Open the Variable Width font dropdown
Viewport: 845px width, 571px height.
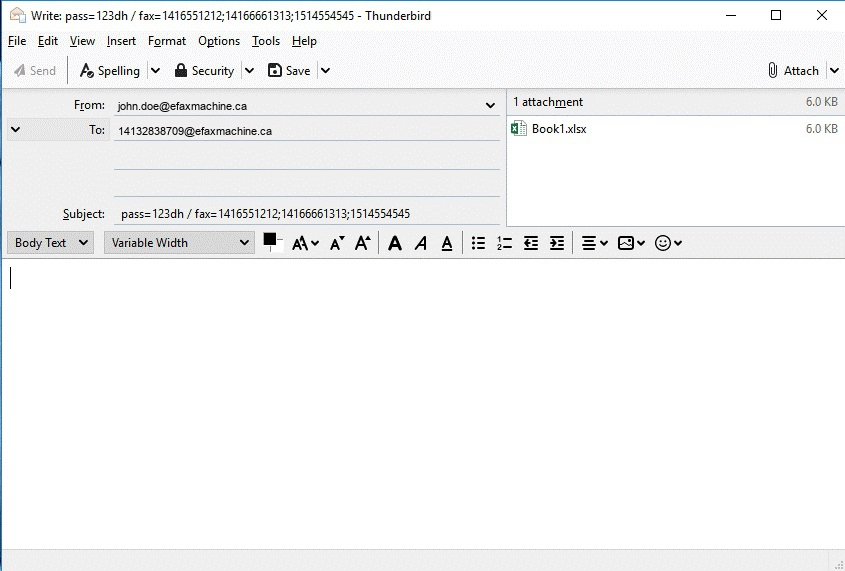coord(179,243)
